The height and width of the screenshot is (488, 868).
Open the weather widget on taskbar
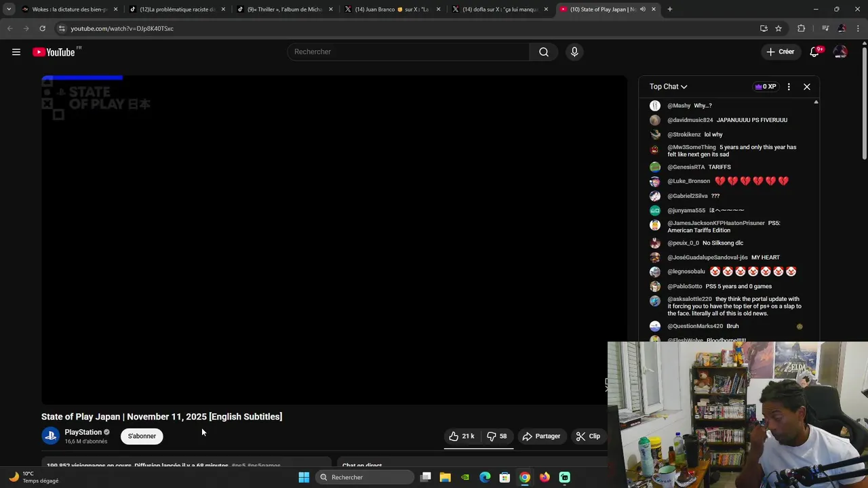click(33, 477)
